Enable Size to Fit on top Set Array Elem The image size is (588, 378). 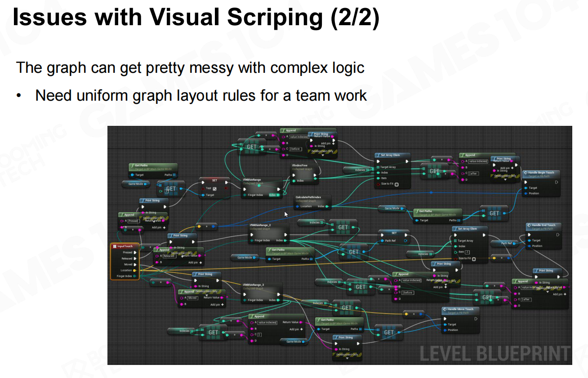396,184
